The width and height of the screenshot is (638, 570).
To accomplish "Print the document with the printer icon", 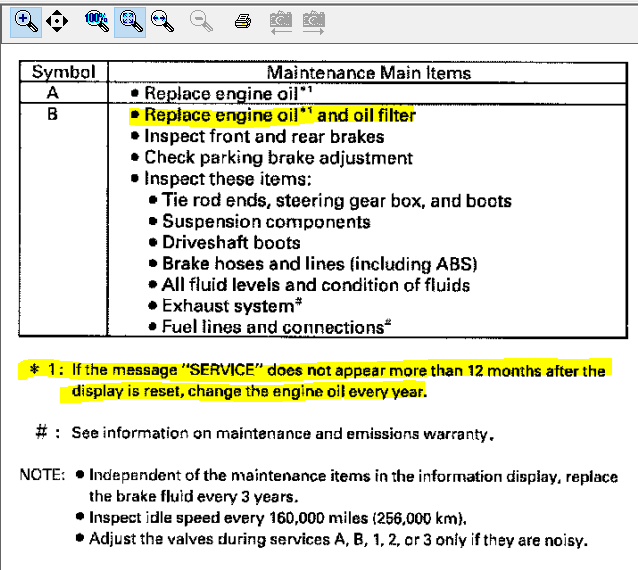I will click(243, 21).
